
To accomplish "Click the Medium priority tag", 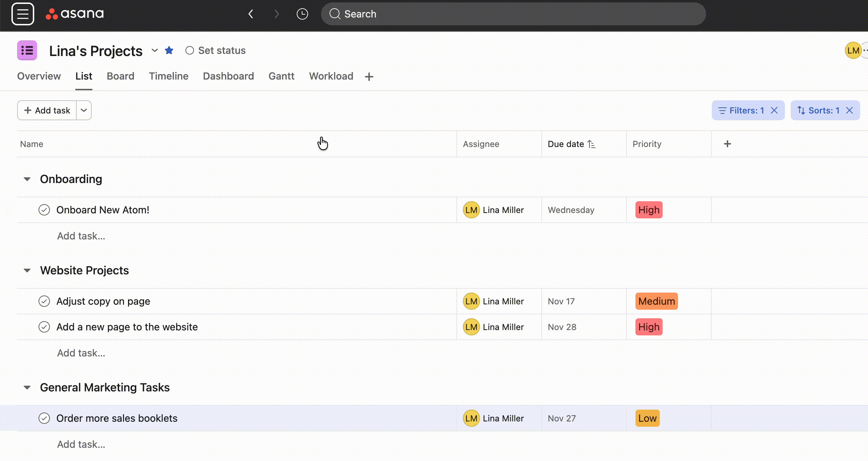I will click(x=656, y=301).
